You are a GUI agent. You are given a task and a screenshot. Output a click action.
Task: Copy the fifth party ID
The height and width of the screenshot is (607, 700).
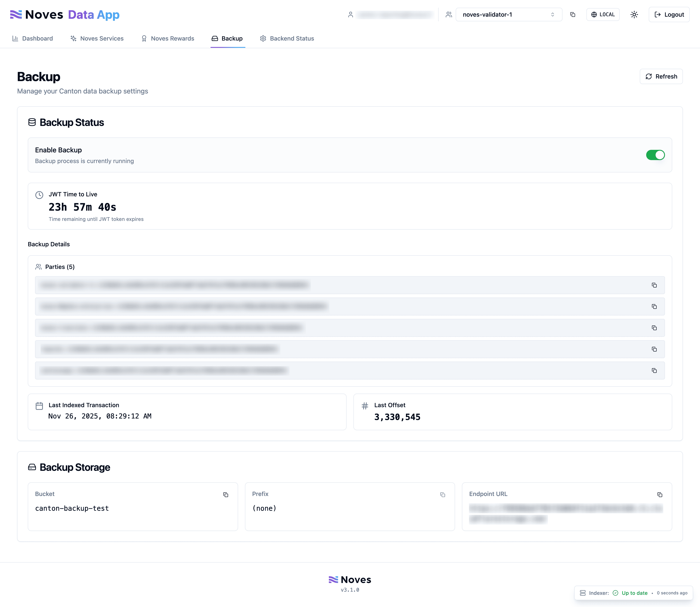pyautogui.click(x=654, y=371)
